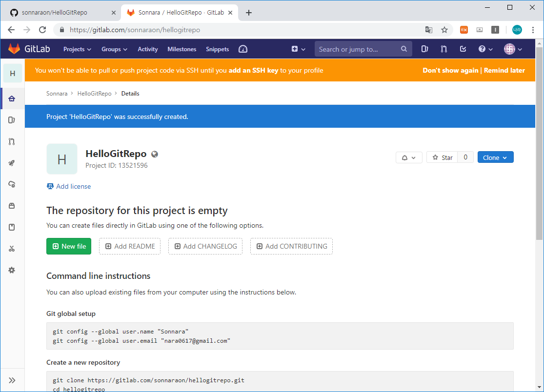The height and width of the screenshot is (392, 544).
Task: Open Operations icon in left sidebar
Action: click(12, 184)
